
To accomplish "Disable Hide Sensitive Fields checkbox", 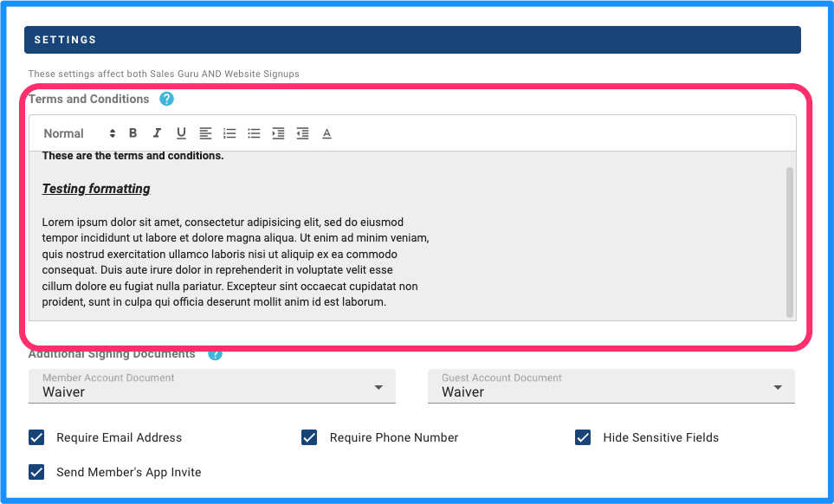I will (x=583, y=437).
